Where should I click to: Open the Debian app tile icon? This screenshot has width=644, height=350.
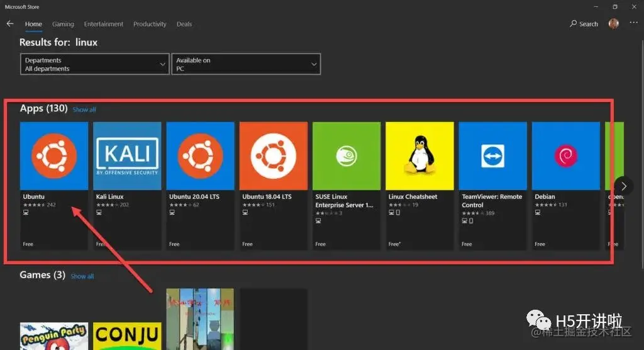click(x=566, y=156)
